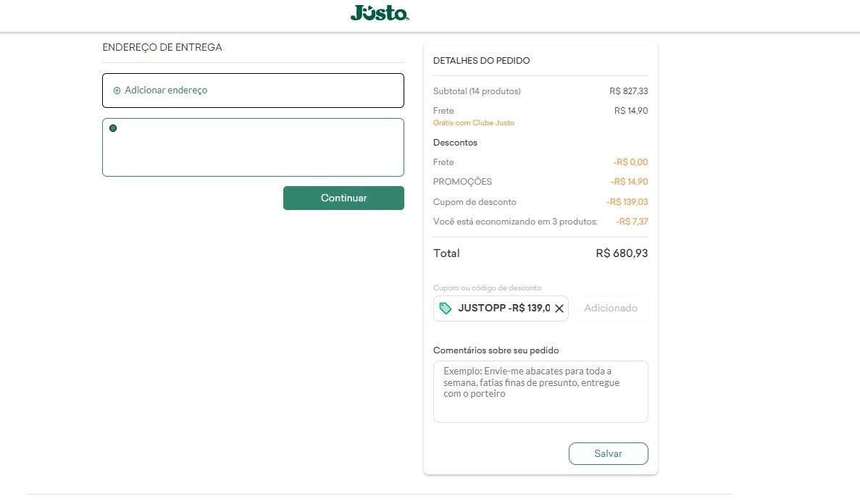
Task: Click the PROMOÇÕES label
Action: [x=462, y=182]
